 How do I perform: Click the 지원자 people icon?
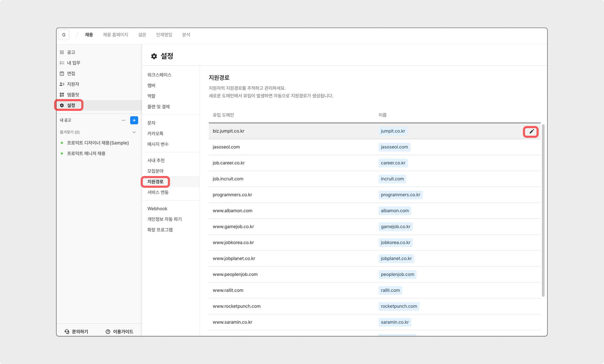[x=62, y=84]
